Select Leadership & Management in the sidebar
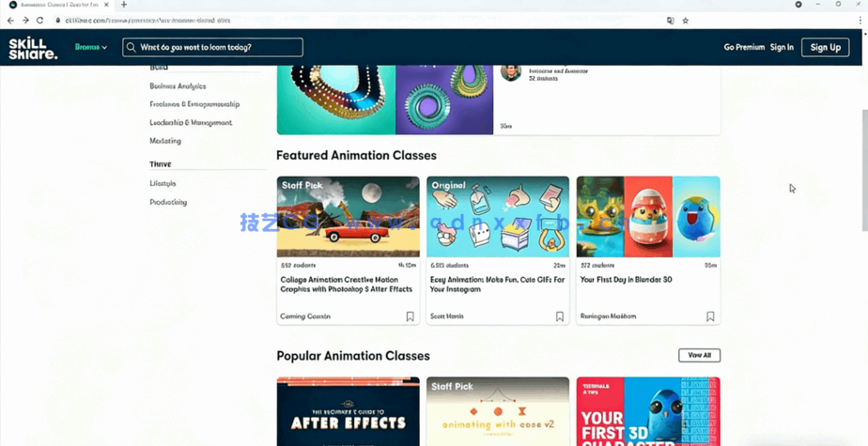This screenshot has height=446, width=868. click(191, 123)
